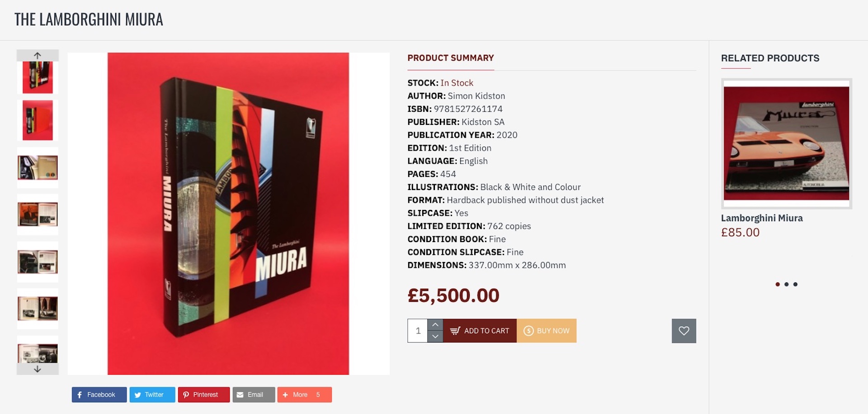Add the Miura book to cart
The width and height of the screenshot is (868, 414).
pos(480,331)
